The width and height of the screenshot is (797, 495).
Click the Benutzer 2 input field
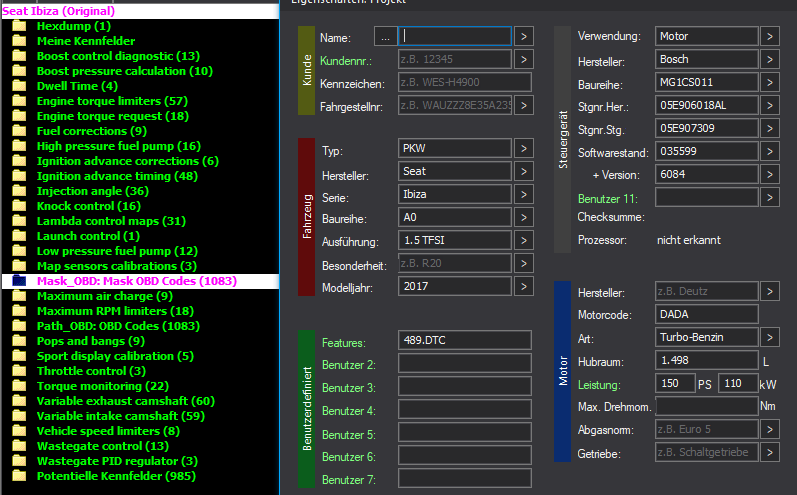click(x=465, y=363)
